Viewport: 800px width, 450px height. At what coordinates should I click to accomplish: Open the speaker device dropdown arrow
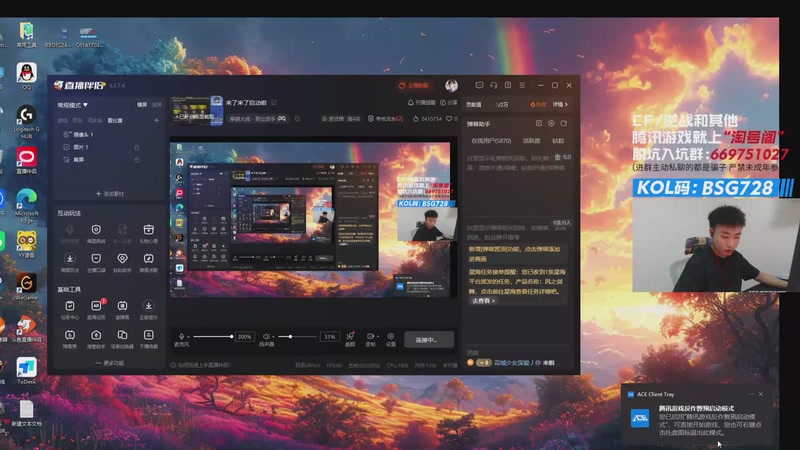coord(273,337)
